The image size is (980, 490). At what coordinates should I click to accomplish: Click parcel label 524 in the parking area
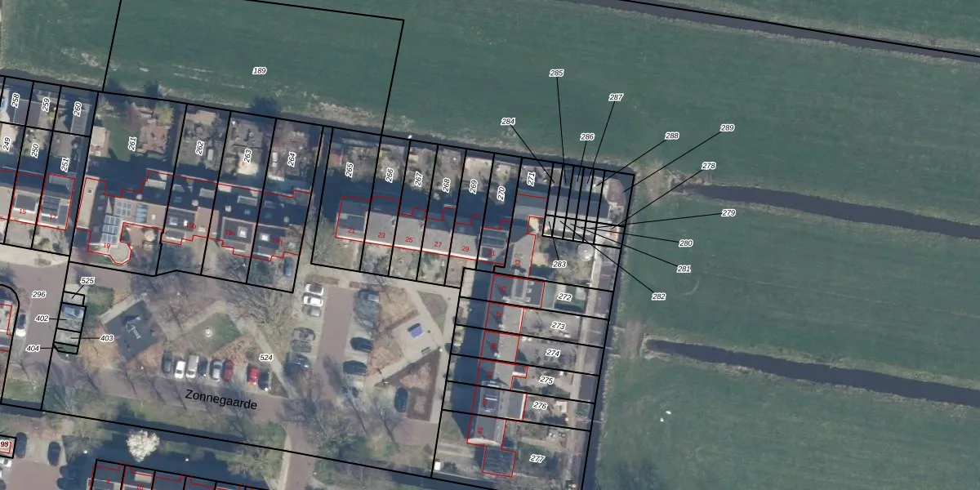pyautogui.click(x=265, y=358)
